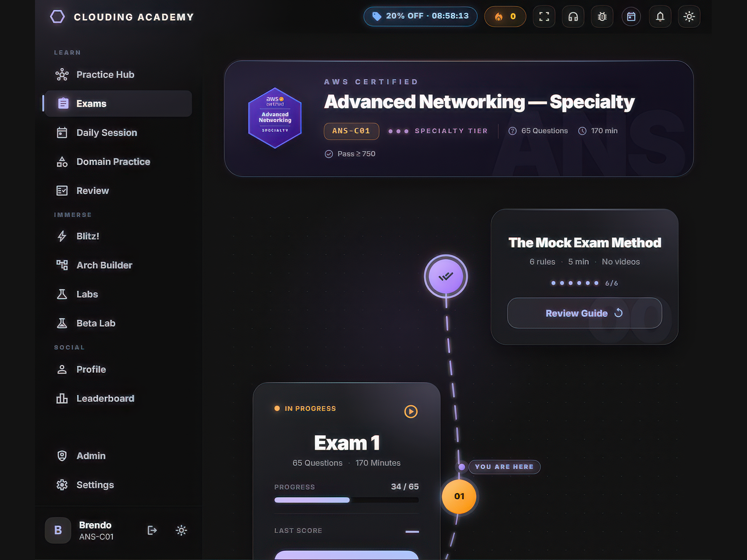Open the flame streak counter

point(505,16)
